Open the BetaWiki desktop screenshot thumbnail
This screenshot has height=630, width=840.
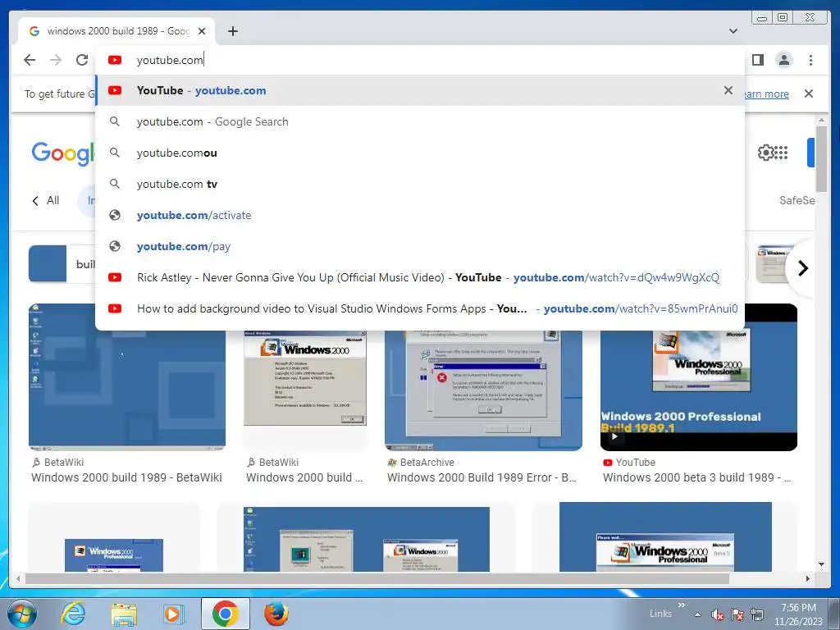(x=127, y=377)
